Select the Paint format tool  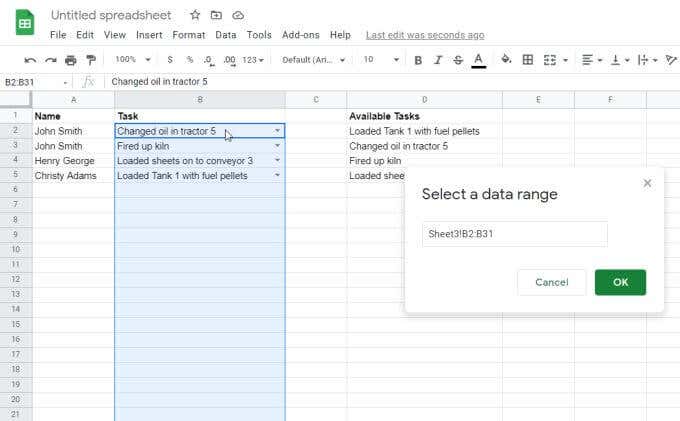90,60
